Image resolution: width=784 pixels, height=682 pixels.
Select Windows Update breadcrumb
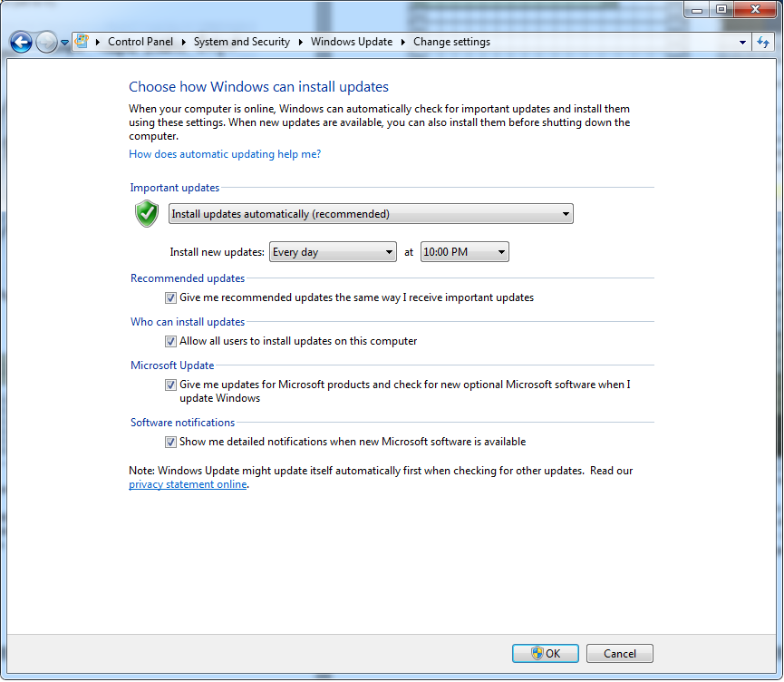(352, 42)
